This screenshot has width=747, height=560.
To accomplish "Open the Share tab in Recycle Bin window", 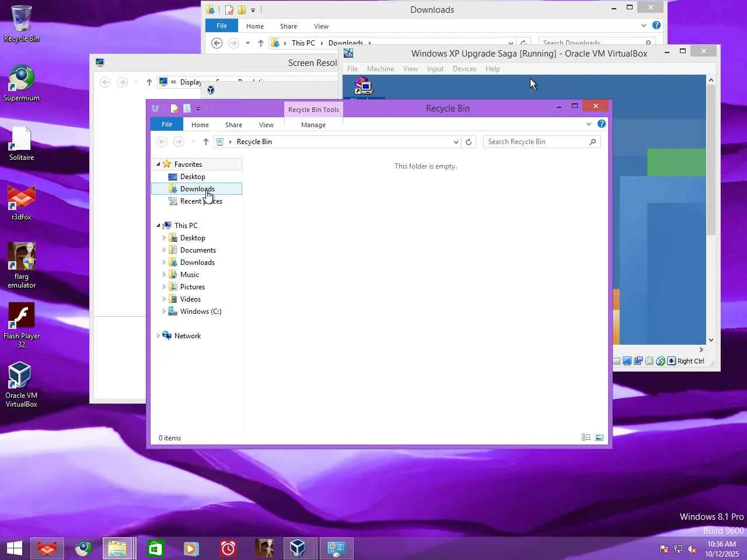I will point(233,125).
